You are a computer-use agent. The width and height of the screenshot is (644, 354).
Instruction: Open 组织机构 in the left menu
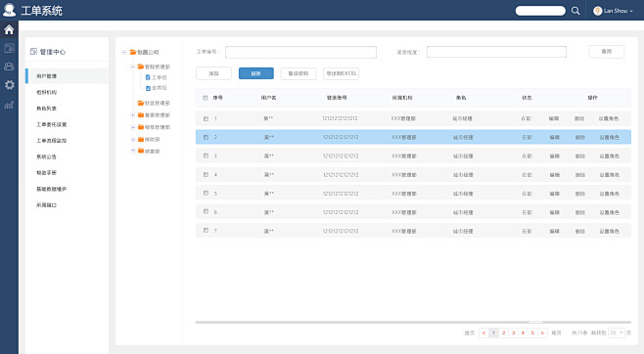click(x=46, y=92)
